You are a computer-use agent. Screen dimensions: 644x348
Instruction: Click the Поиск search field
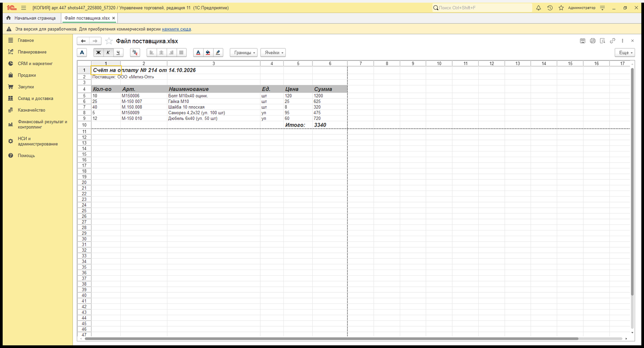point(482,8)
